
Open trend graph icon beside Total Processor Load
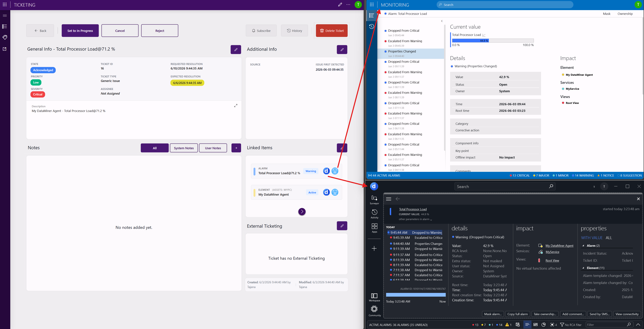(484, 35)
